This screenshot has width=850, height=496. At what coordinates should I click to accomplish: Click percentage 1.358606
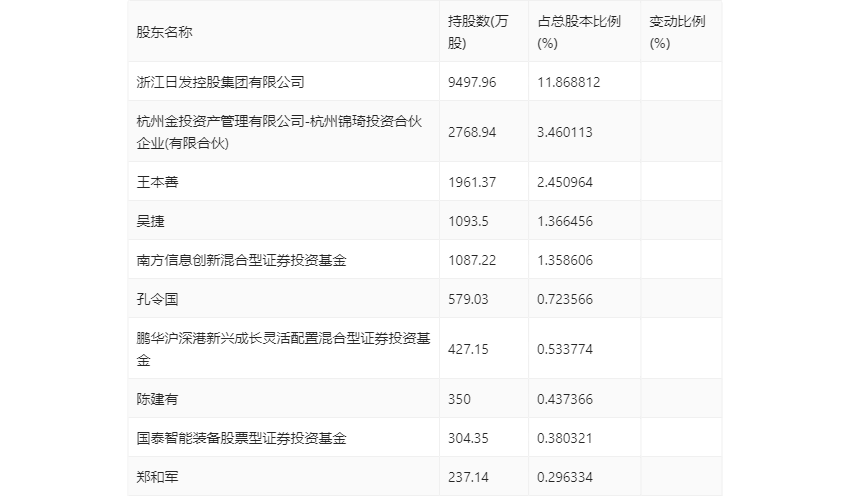(564, 260)
